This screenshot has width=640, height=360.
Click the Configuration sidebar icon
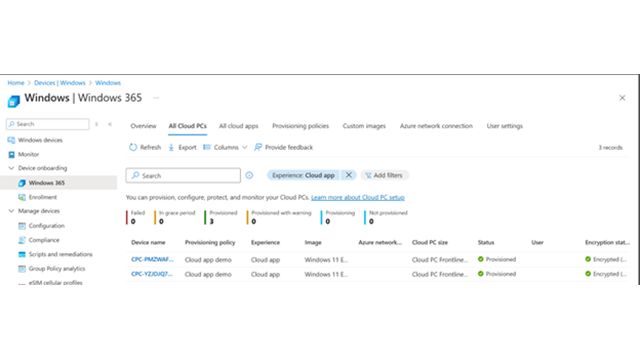click(22, 226)
